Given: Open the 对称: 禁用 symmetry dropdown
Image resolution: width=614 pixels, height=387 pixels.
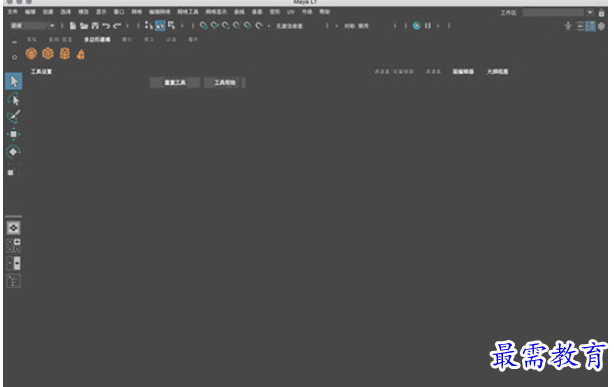Looking at the screenshot, I should [x=356, y=26].
